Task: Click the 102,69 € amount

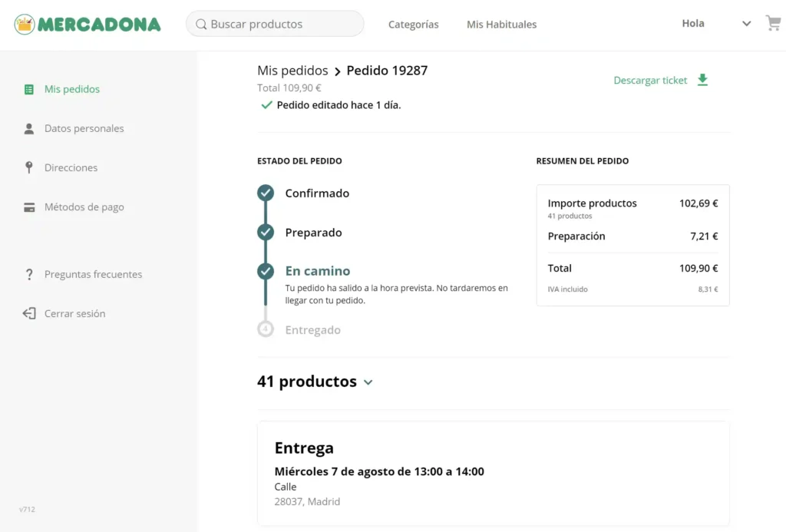Action: [x=698, y=203]
